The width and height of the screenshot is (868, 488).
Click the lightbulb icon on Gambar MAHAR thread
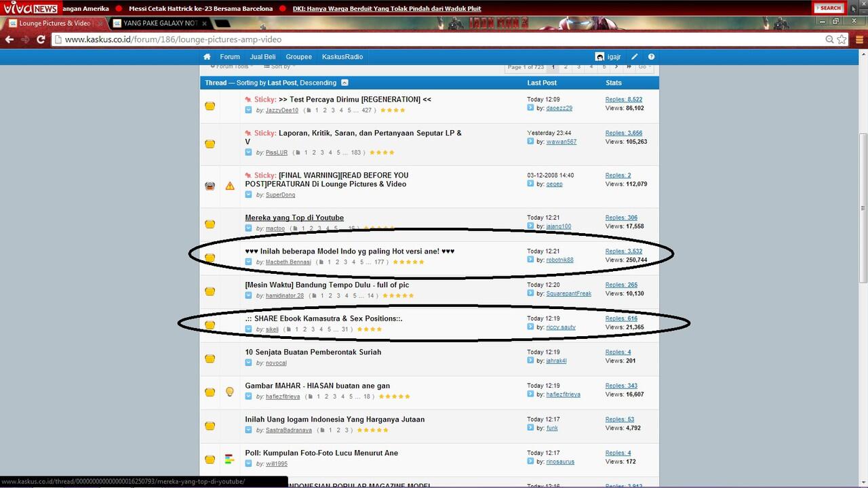point(230,392)
